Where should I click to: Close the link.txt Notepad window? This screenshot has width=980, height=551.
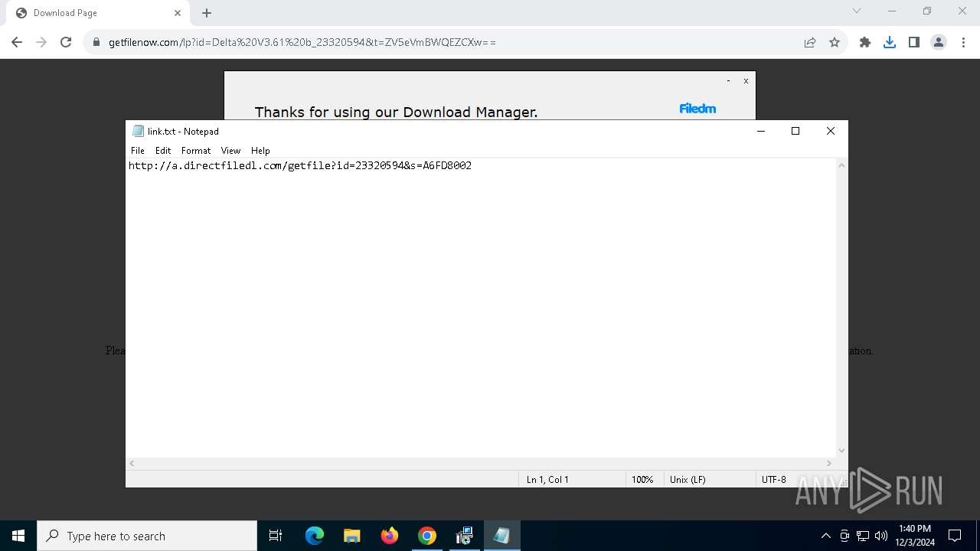(x=831, y=131)
